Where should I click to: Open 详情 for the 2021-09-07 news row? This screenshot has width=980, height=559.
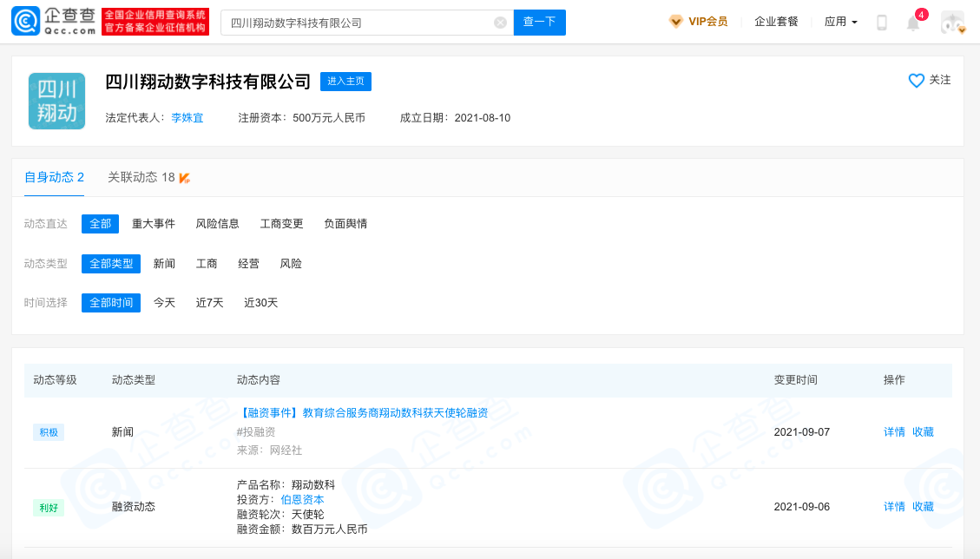(x=894, y=432)
